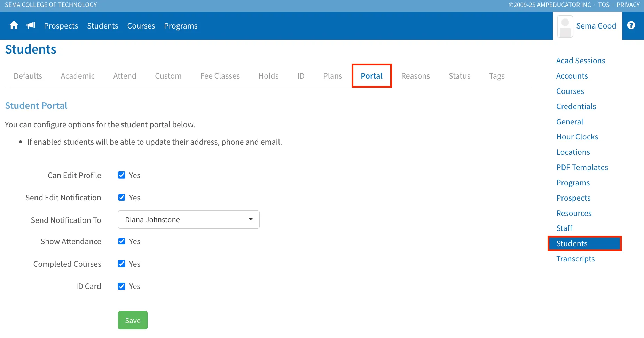This screenshot has height=338, width=644.
Task: Open the Fee Classes tab
Action: [220, 76]
